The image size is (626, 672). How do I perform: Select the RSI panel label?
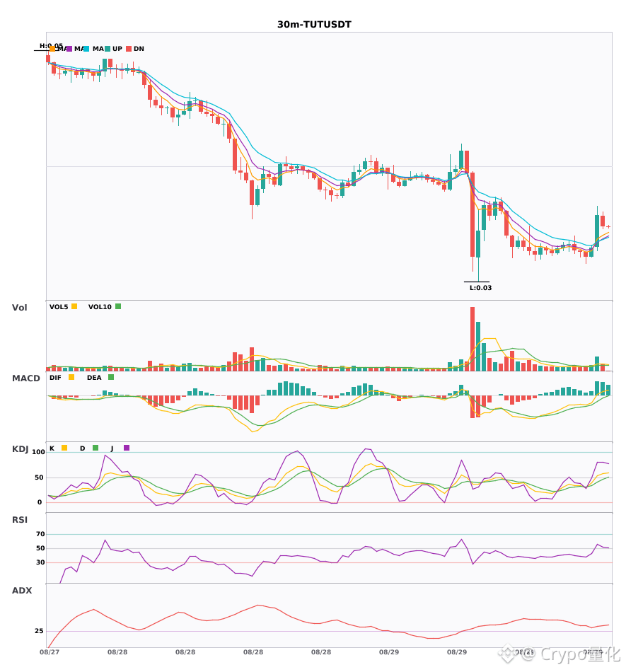pyautogui.click(x=19, y=520)
